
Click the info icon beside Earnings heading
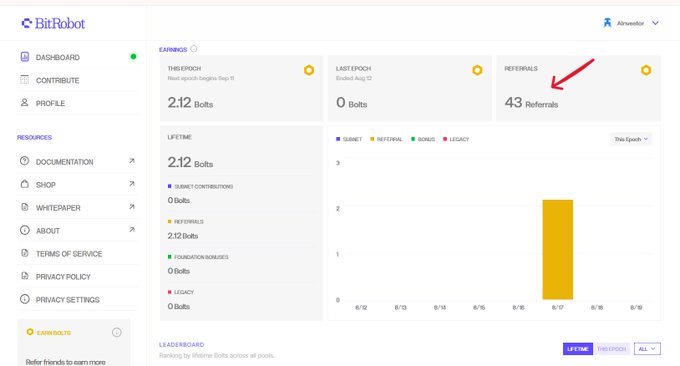coord(194,49)
